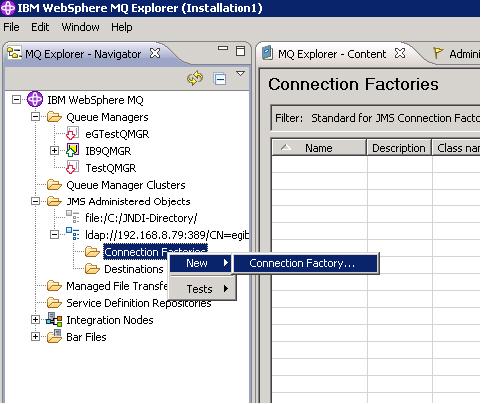481x404 pixels.
Task: Click the IB9QMGR running queue manager icon
Action: click(x=73, y=150)
